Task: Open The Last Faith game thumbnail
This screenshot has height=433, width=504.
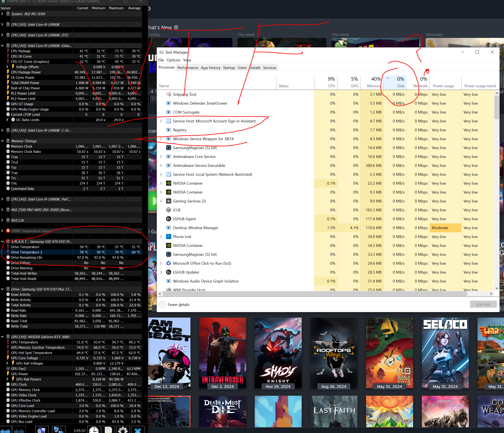Action: pyautogui.click(x=334, y=411)
